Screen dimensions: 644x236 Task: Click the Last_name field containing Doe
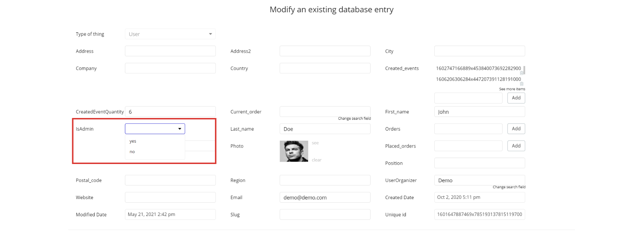[x=325, y=129]
